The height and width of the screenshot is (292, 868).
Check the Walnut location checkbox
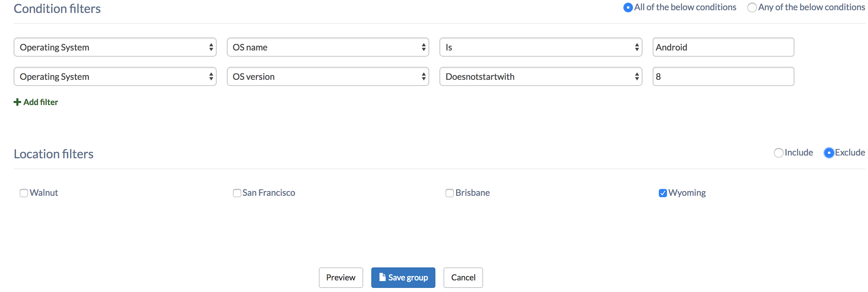(x=24, y=193)
